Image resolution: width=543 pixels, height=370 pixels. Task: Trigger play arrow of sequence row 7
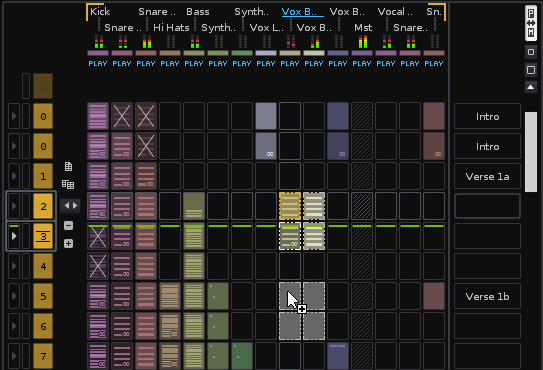pos(14,356)
